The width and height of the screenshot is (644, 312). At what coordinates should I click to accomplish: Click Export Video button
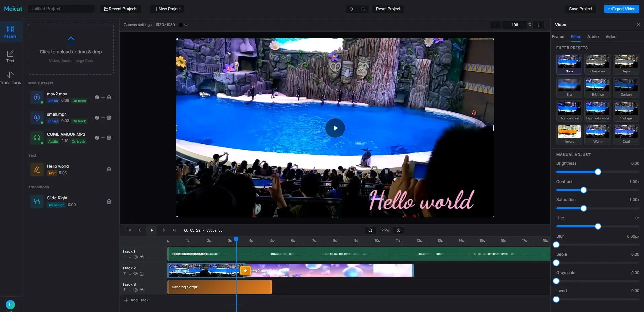click(x=621, y=9)
